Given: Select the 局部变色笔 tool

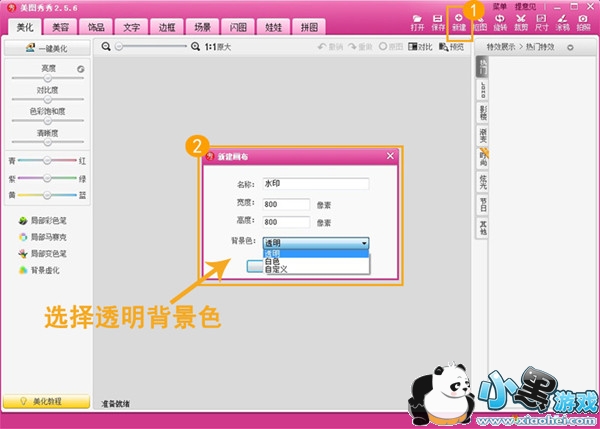Looking at the screenshot, I should click(42, 254).
